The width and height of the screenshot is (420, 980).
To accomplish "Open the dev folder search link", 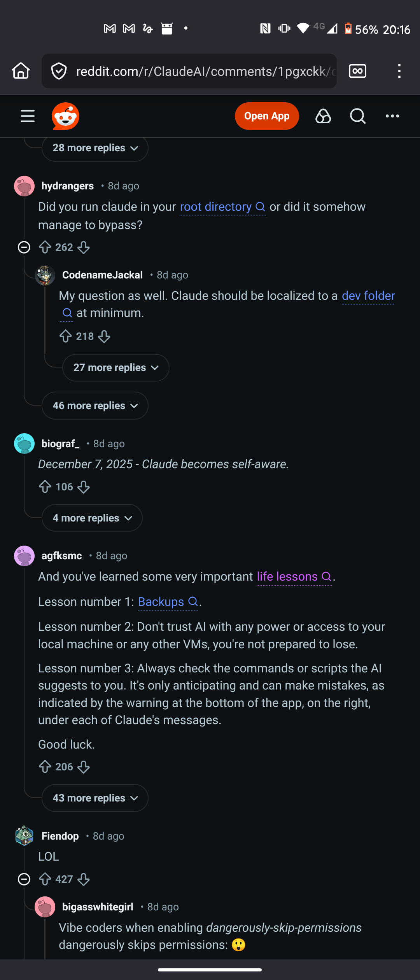I will (x=368, y=296).
